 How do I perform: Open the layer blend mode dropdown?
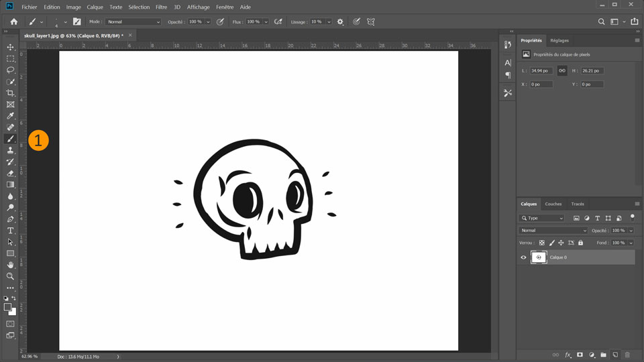pyautogui.click(x=553, y=231)
